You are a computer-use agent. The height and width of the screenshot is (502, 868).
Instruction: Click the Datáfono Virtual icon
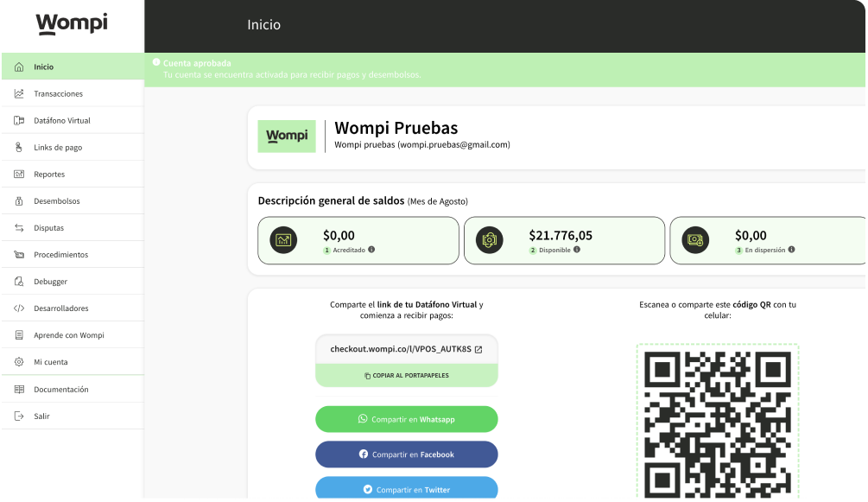19,120
